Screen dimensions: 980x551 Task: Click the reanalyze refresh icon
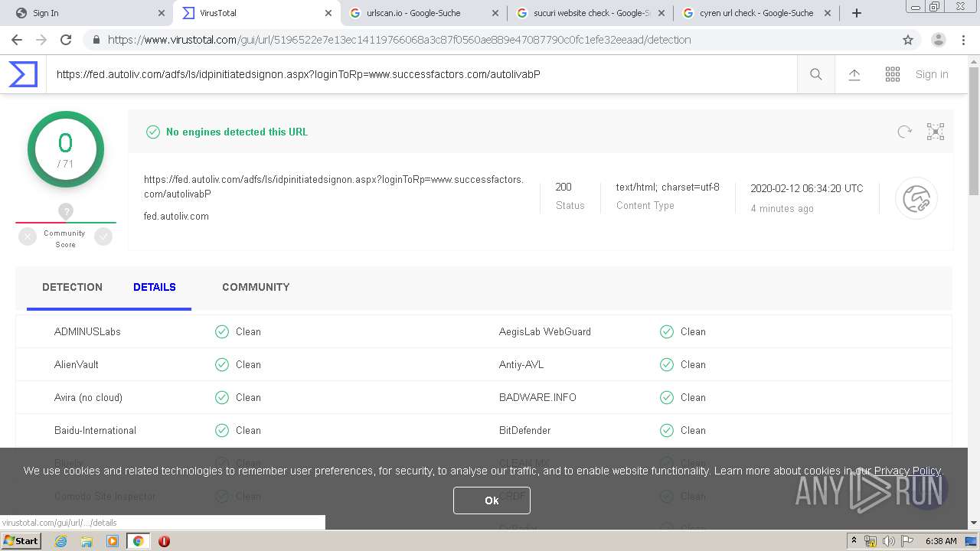(905, 132)
